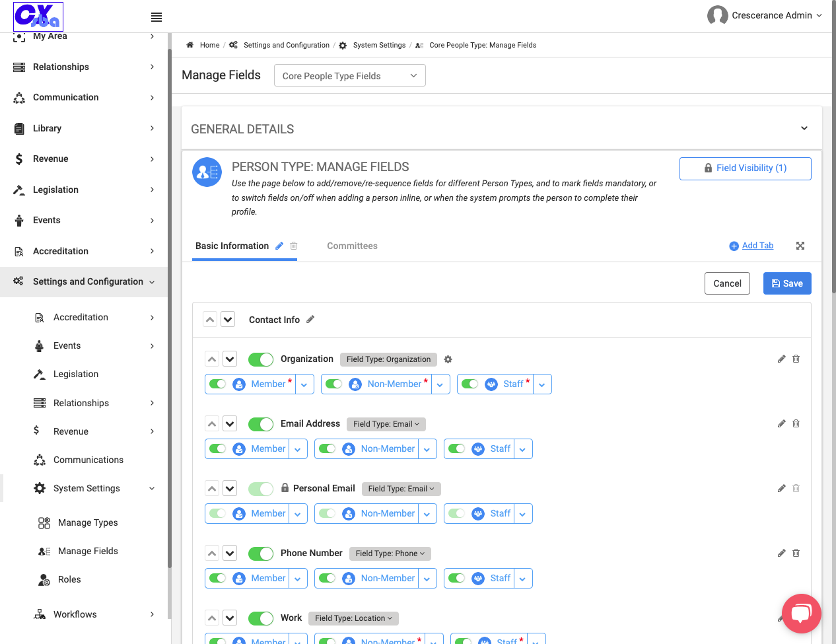Open Member options arrow for Organization
Screen dimensions: 836x644
point(304,384)
